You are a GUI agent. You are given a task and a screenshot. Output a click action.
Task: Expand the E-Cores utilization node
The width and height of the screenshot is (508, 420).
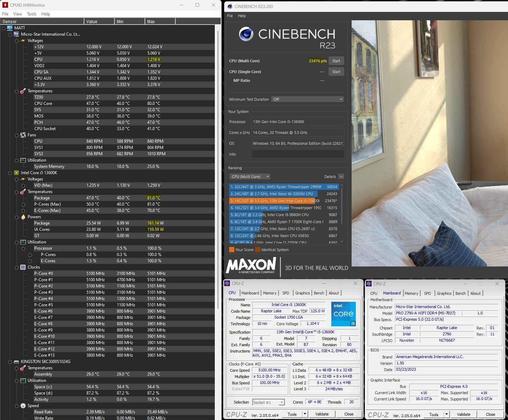(30, 261)
